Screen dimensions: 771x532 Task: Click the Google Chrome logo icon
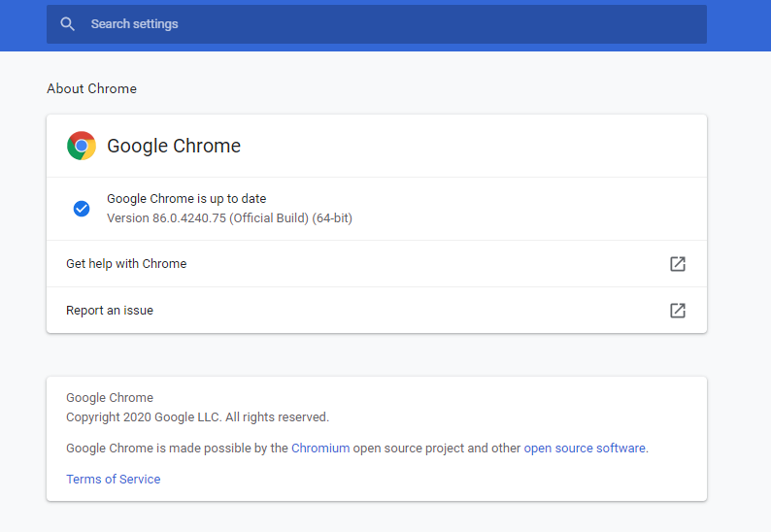tap(82, 146)
